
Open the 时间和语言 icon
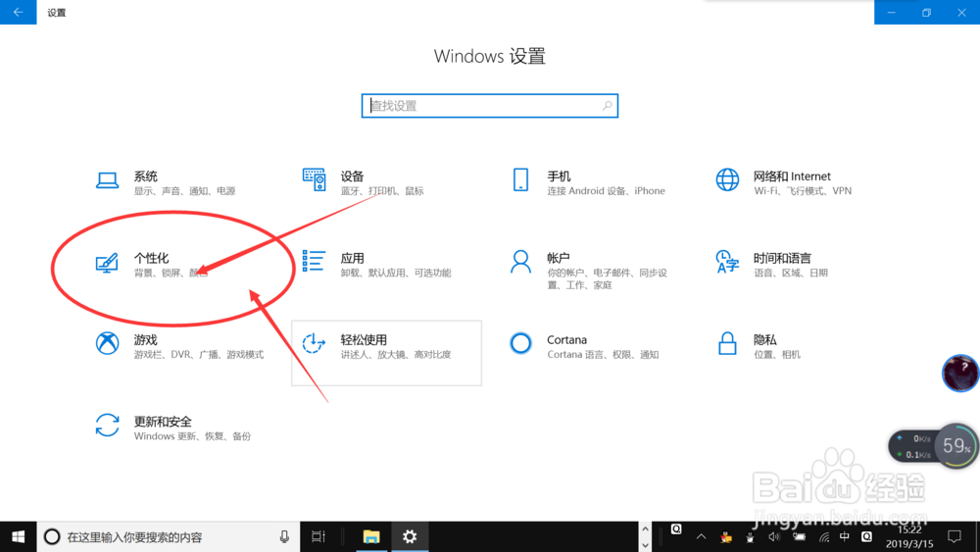(x=727, y=262)
